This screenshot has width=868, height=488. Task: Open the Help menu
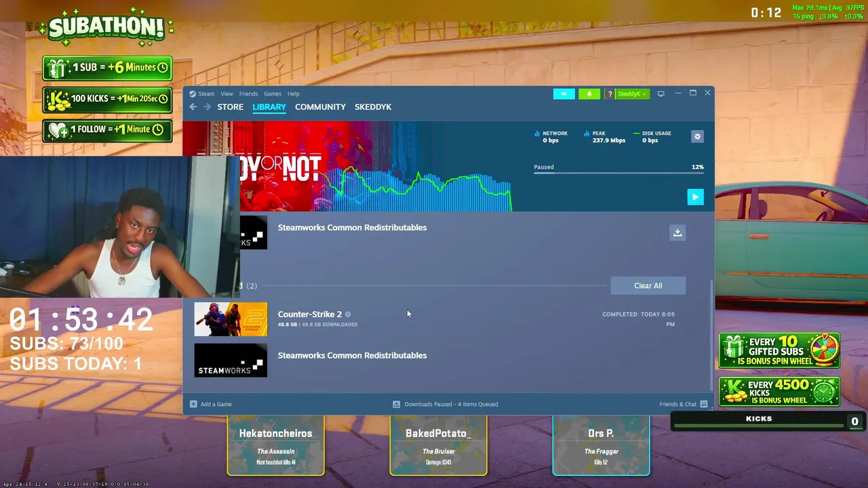pyautogui.click(x=293, y=94)
